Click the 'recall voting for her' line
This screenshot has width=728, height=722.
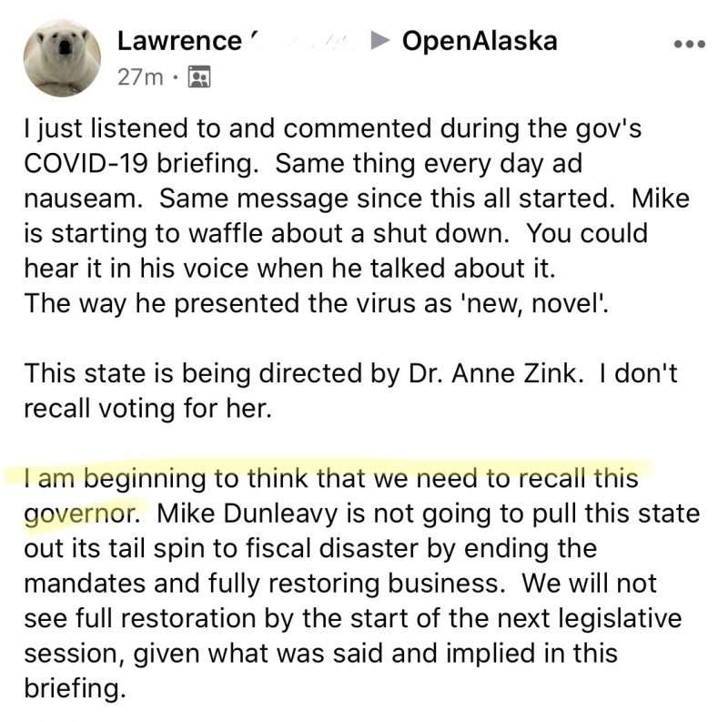(x=147, y=409)
